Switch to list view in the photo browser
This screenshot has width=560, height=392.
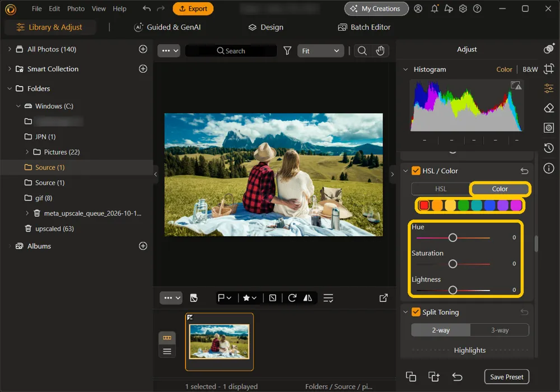167,351
